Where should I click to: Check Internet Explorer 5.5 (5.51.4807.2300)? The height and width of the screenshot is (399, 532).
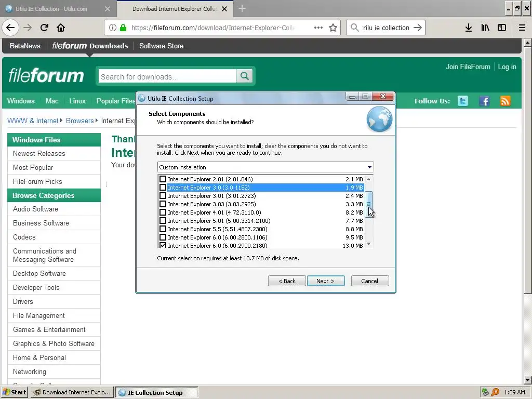coord(163,229)
